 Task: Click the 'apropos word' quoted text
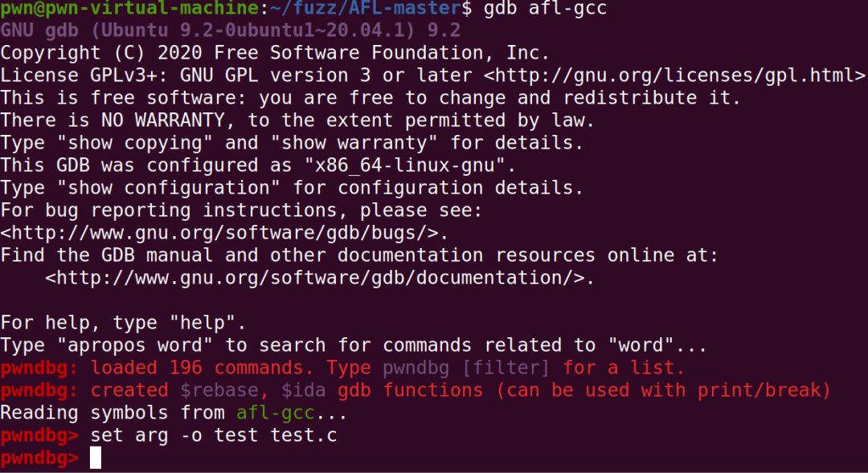pos(135,345)
